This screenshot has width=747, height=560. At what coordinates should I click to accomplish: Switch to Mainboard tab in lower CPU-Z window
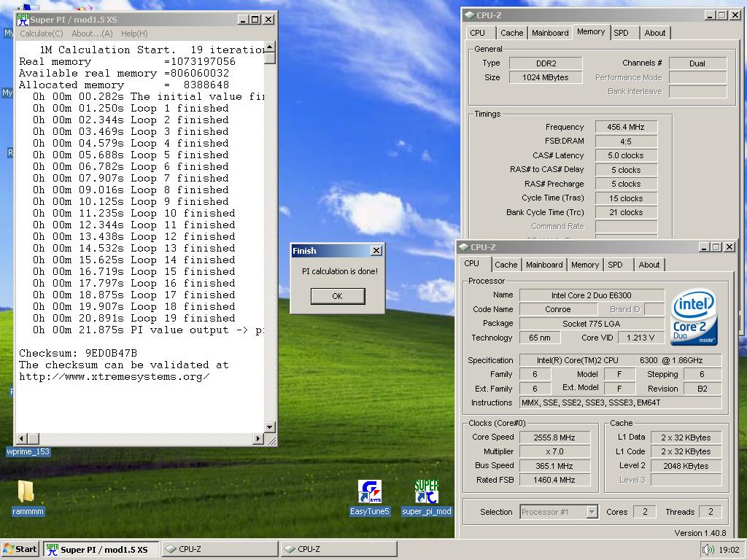[544, 265]
